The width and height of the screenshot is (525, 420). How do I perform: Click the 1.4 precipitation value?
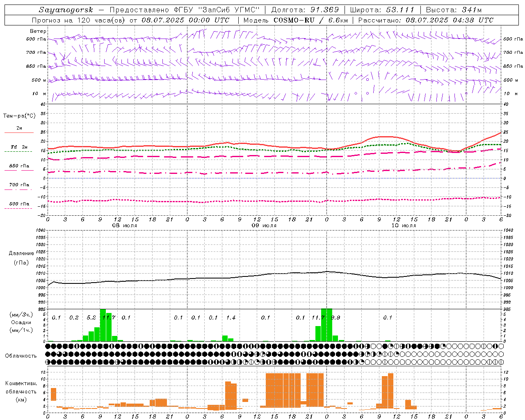tap(231, 318)
